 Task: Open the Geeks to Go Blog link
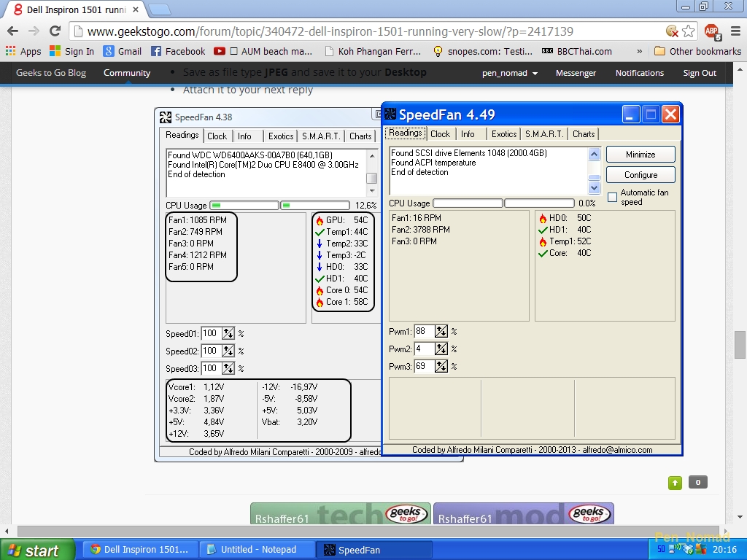coord(51,73)
